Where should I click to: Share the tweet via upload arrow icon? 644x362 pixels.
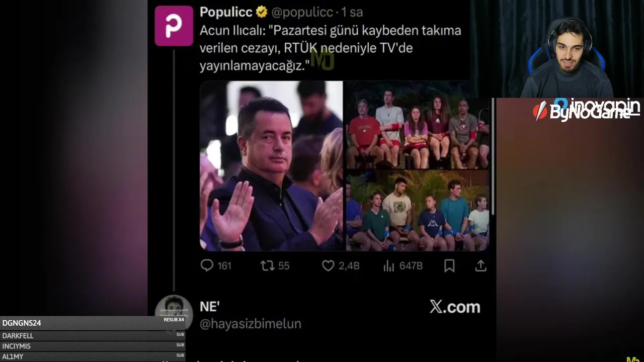[480, 265]
